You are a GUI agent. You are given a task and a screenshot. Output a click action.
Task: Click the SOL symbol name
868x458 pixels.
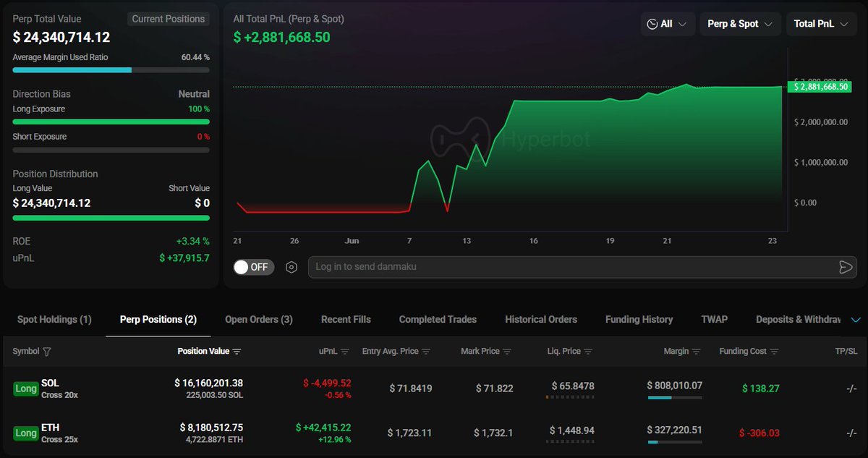click(50, 383)
